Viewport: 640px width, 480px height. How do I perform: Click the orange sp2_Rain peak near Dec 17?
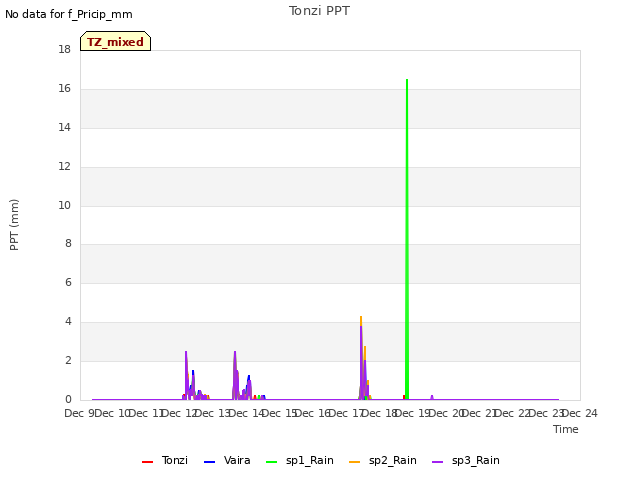tap(361, 320)
